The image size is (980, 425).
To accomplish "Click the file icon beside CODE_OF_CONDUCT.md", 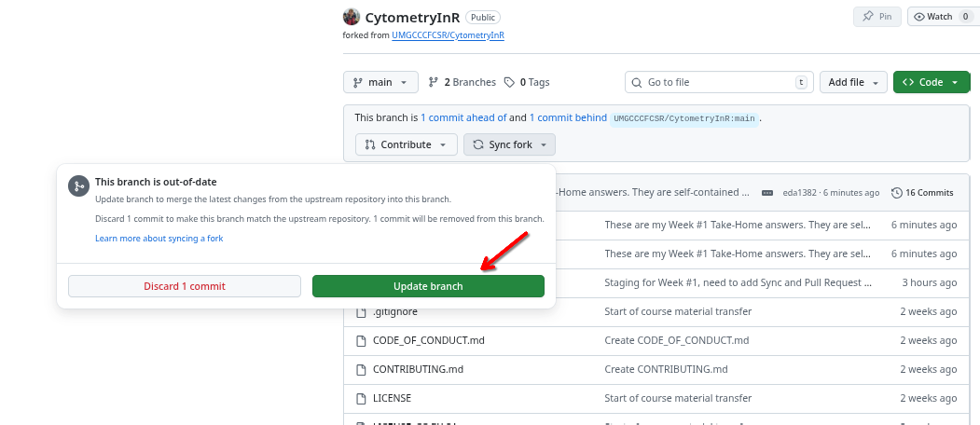I will 362,340.
